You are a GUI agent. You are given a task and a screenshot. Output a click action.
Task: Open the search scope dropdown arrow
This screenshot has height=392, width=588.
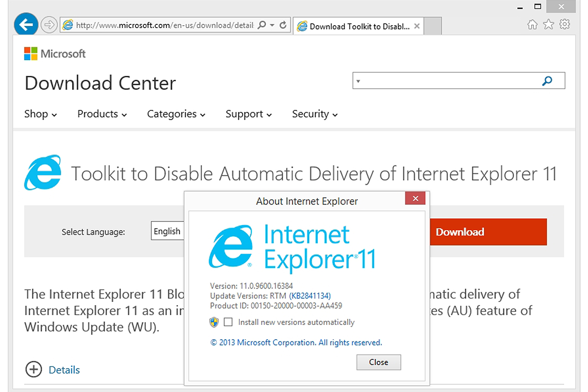coord(358,81)
